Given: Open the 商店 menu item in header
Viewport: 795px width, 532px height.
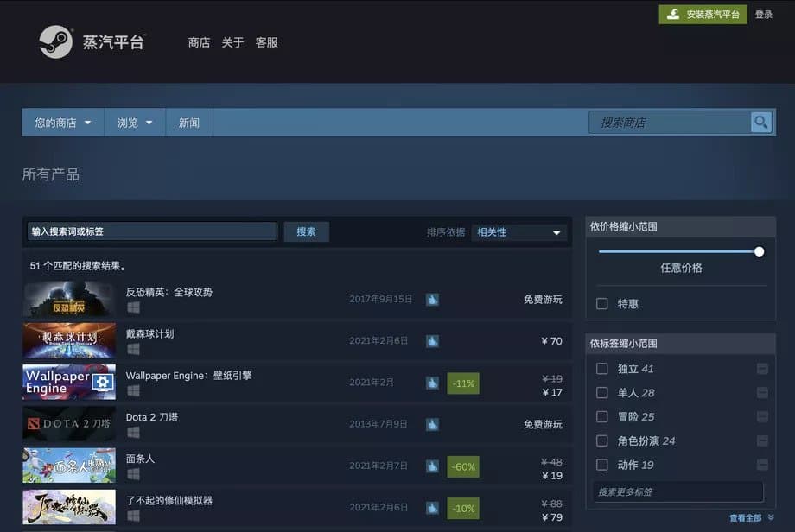Looking at the screenshot, I should [199, 42].
